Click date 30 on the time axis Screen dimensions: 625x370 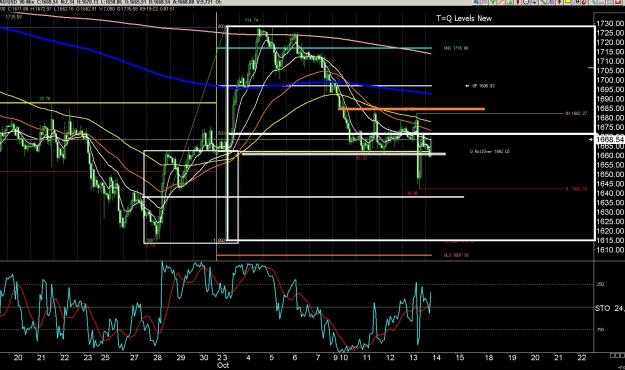coord(204,358)
